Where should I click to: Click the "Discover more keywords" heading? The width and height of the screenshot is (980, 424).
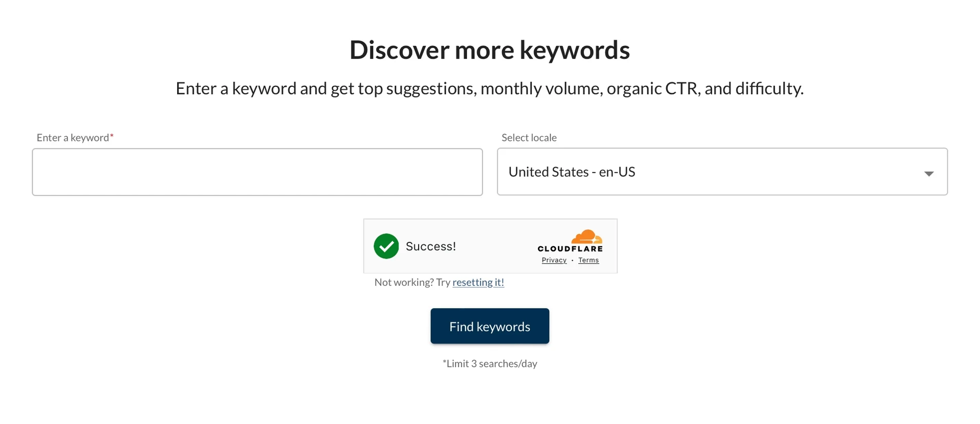tap(489, 50)
